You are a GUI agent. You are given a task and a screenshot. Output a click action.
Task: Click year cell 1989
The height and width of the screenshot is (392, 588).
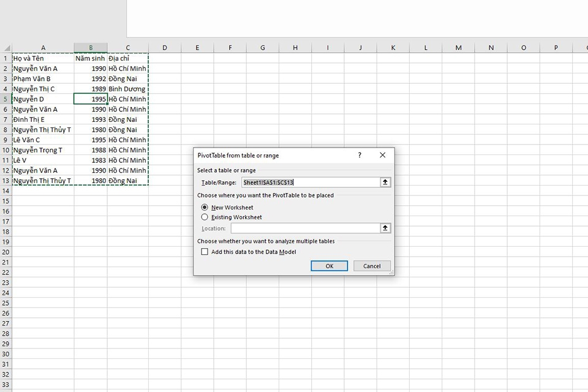(x=91, y=89)
